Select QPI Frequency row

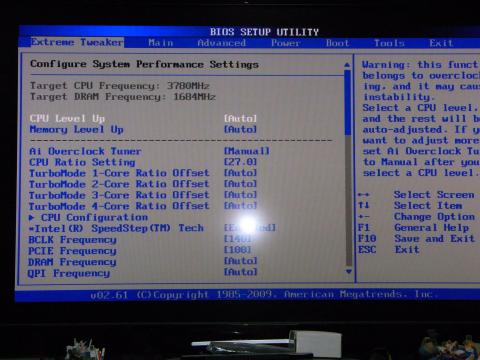pyautogui.click(x=69, y=273)
